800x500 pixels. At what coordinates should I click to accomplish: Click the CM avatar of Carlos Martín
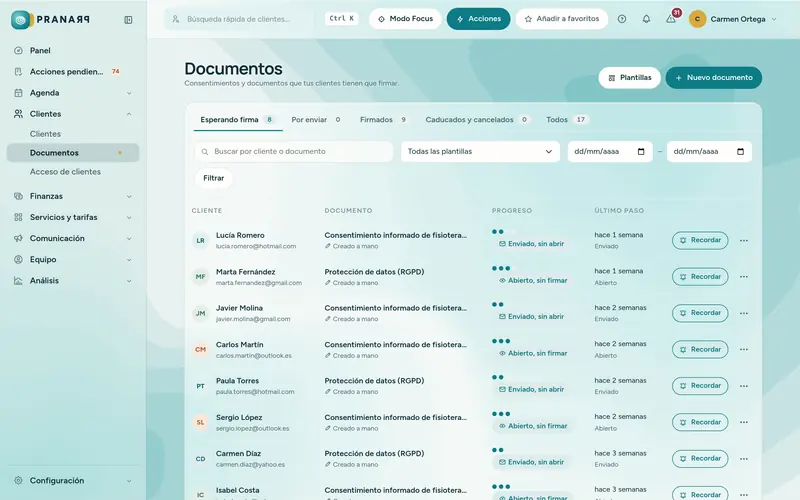(201, 349)
